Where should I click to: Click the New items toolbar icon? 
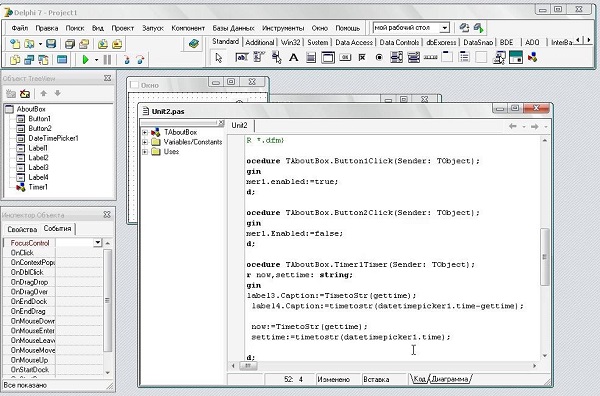[15, 44]
